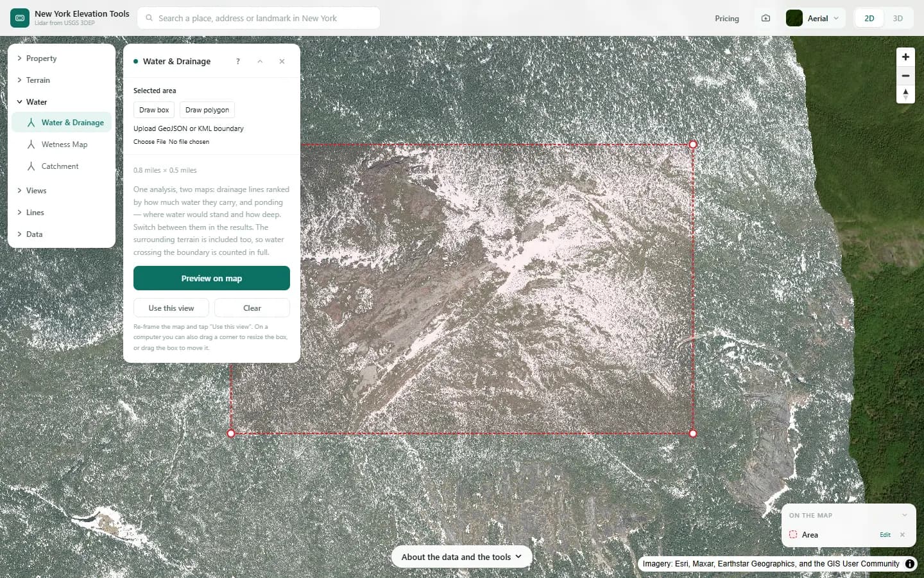Click the Clear button
The image size is (924, 578).
[x=252, y=308]
